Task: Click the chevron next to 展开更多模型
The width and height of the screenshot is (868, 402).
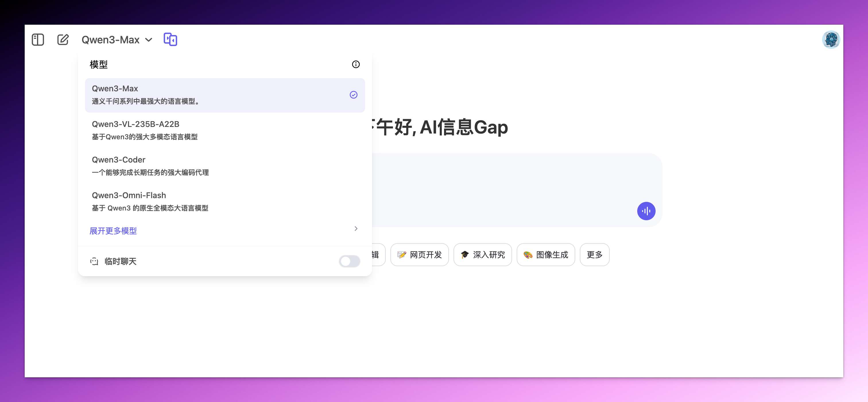Action: pos(356,229)
